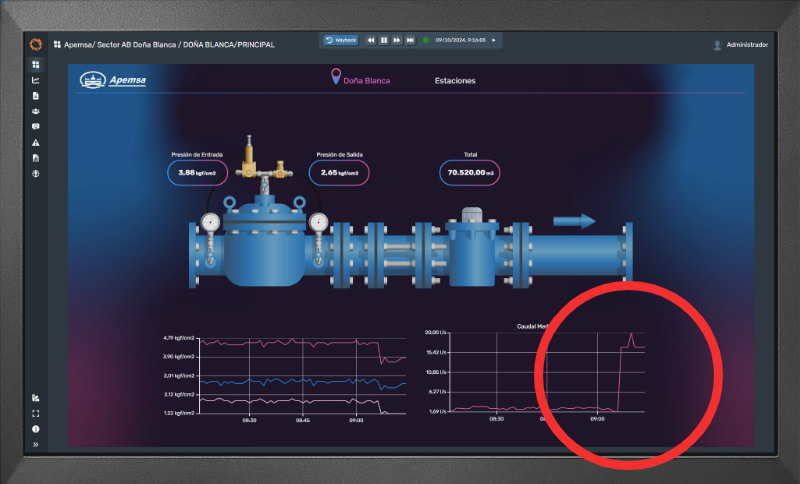Click the Presión de Entrada label
The height and width of the screenshot is (484, 800).
coord(197,155)
